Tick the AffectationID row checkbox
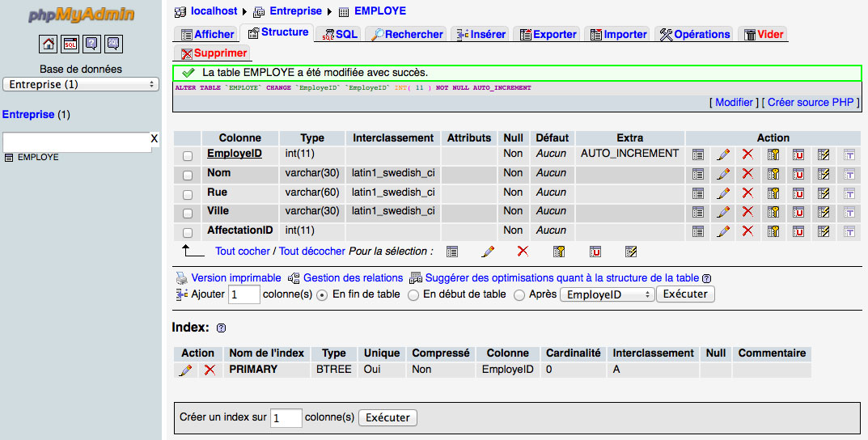Image resolution: width=868 pixels, height=440 pixels. tap(188, 233)
